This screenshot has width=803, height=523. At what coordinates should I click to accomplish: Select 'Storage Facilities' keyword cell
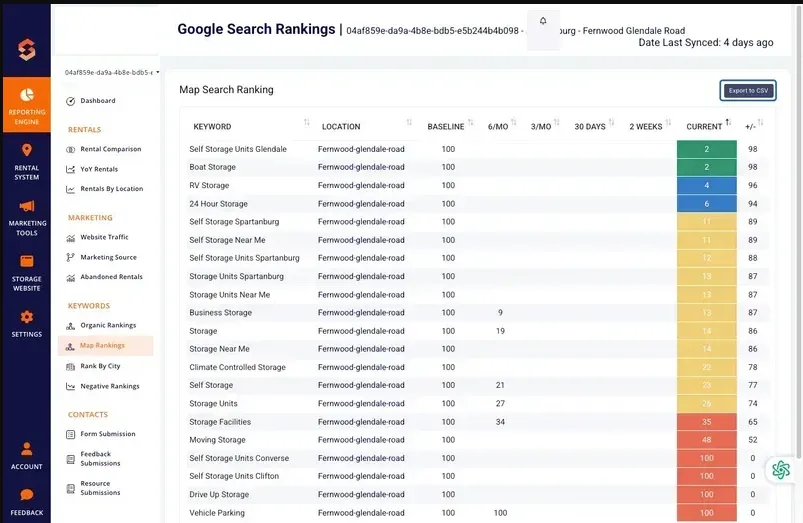tap(220, 422)
